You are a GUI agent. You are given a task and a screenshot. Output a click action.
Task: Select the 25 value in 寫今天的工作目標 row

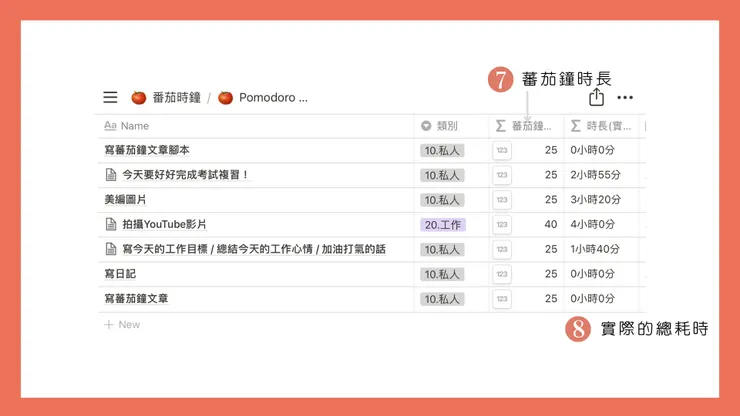[x=551, y=249]
